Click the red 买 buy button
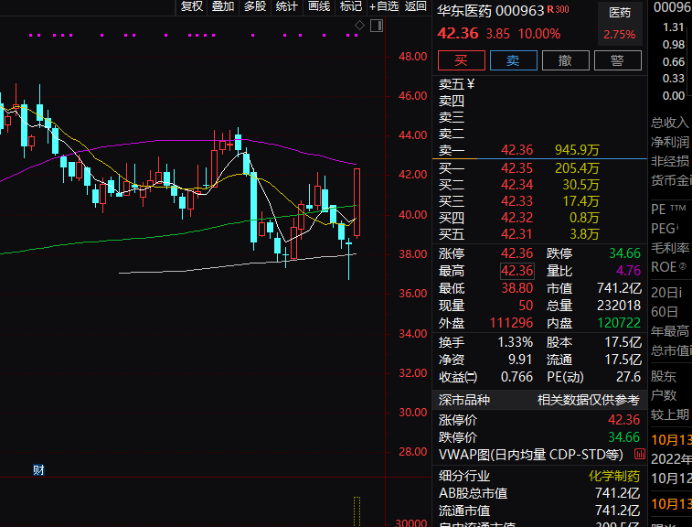693x527 pixels. tap(461, 60)
